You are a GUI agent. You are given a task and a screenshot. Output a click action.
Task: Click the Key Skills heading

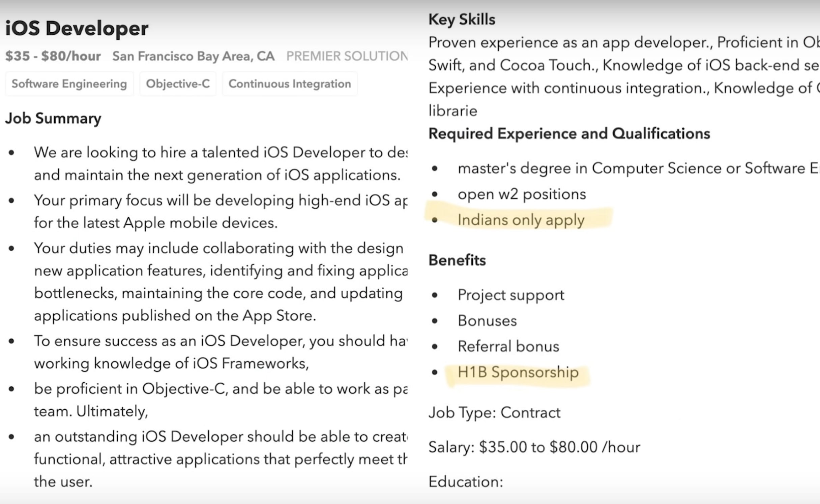(x=462, y=19)
